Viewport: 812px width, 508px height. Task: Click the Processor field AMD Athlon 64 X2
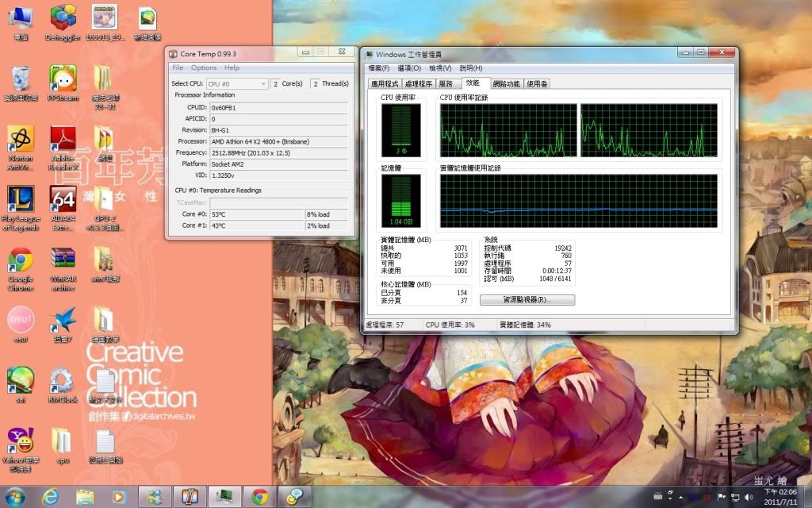(278, 141)
